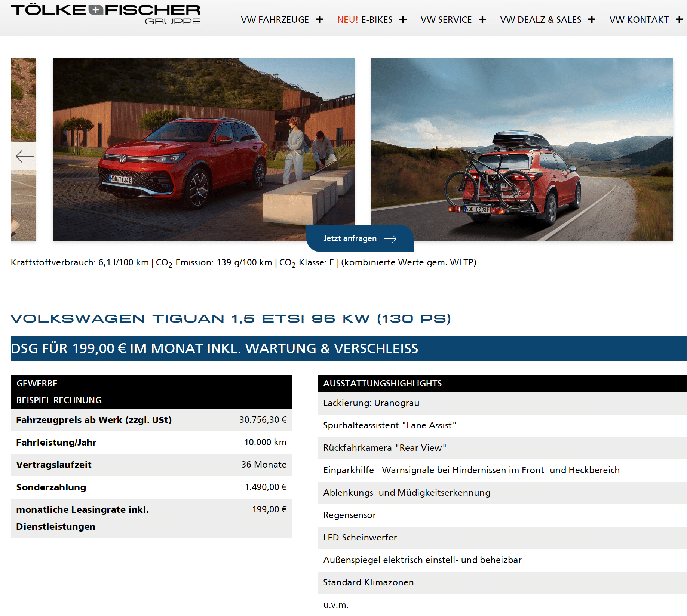Select the 36 Monate contract term
The width and height of the screenshot is (687, 616).
264,465
